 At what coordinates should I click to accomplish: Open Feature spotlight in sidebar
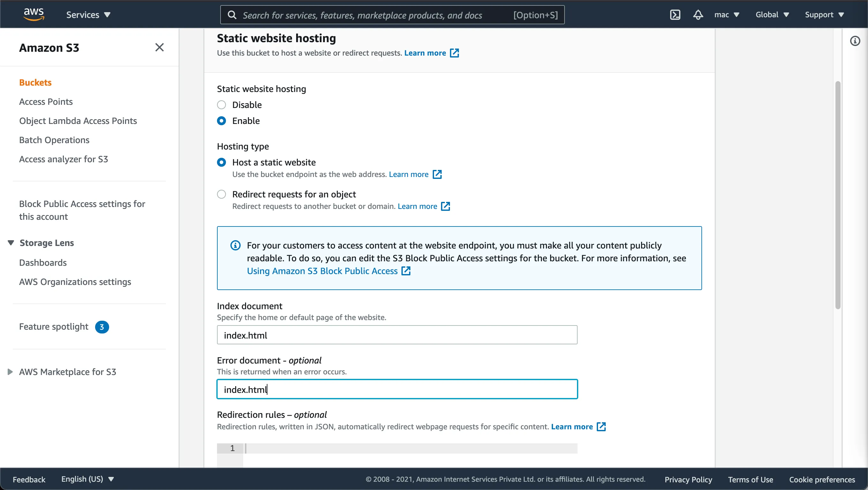(x=54, y=326)
